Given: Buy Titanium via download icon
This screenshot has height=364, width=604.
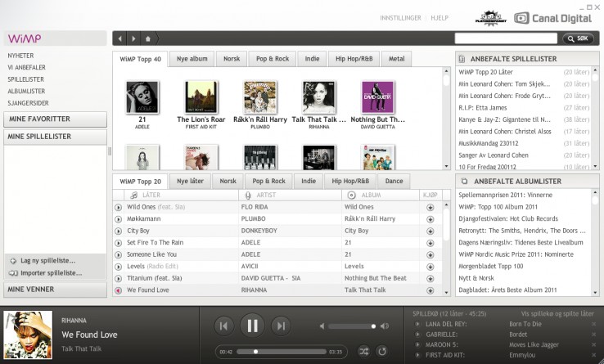Looking at the screenshot, I should click(x=430, y=278).
